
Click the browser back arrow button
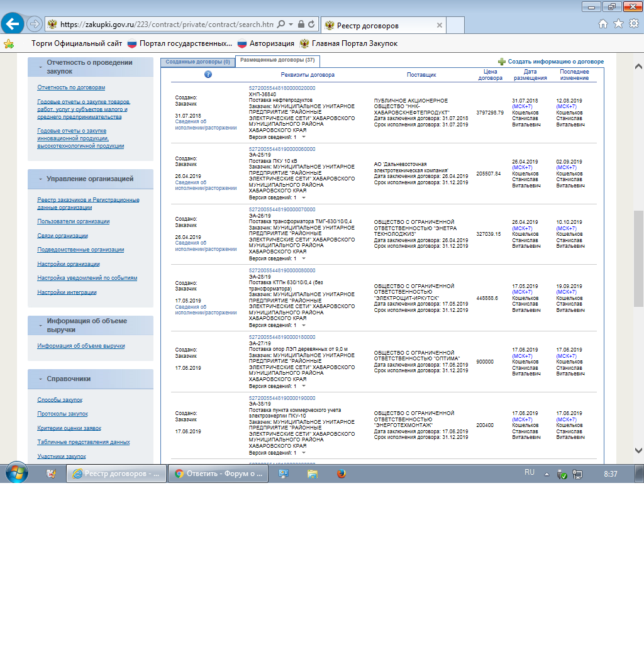13,24
